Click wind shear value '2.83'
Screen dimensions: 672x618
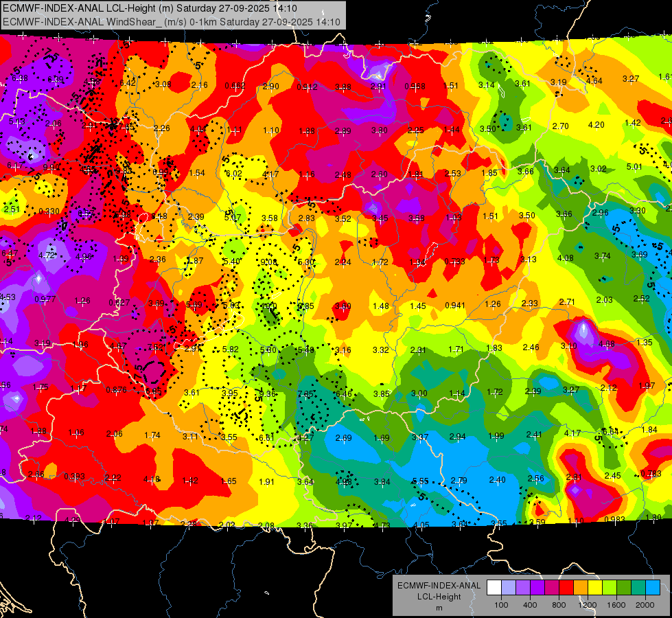pos(306,218)
